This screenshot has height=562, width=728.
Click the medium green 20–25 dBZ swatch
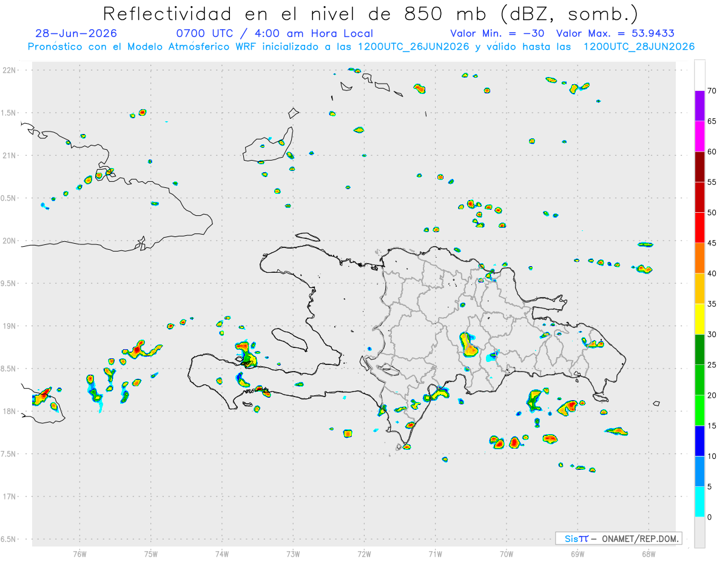pyautogui.click(x=699, y=380)
